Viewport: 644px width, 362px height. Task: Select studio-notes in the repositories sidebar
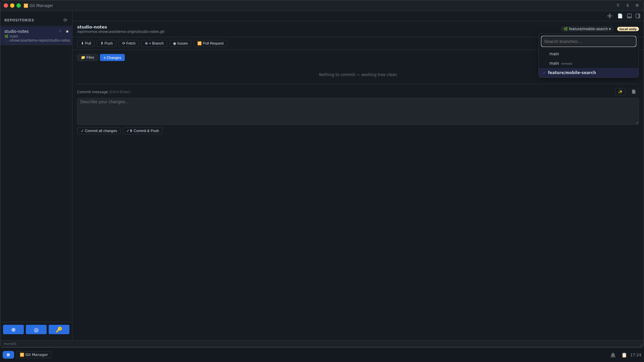pyautogui.click(x=36, y=36)
